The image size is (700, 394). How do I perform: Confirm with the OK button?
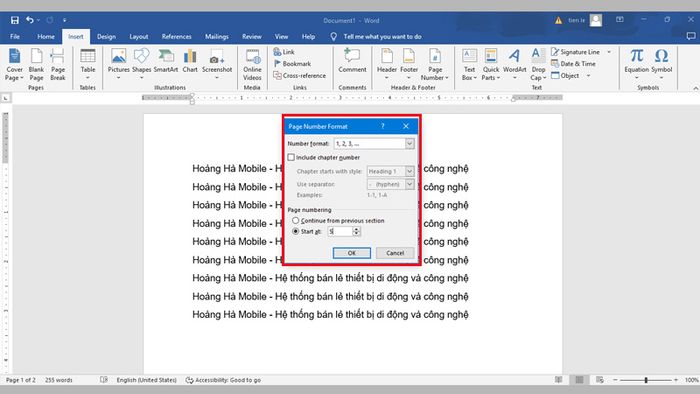[x=352, y=253]
